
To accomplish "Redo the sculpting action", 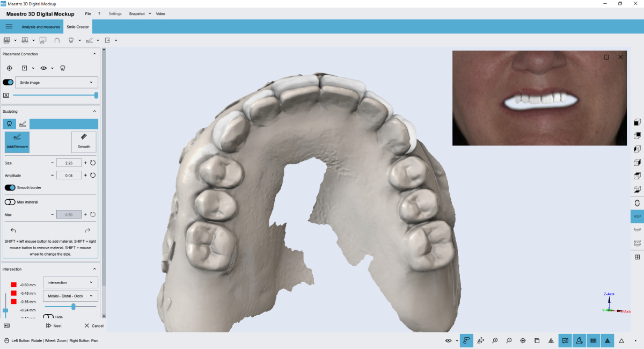I will point(87,230).
